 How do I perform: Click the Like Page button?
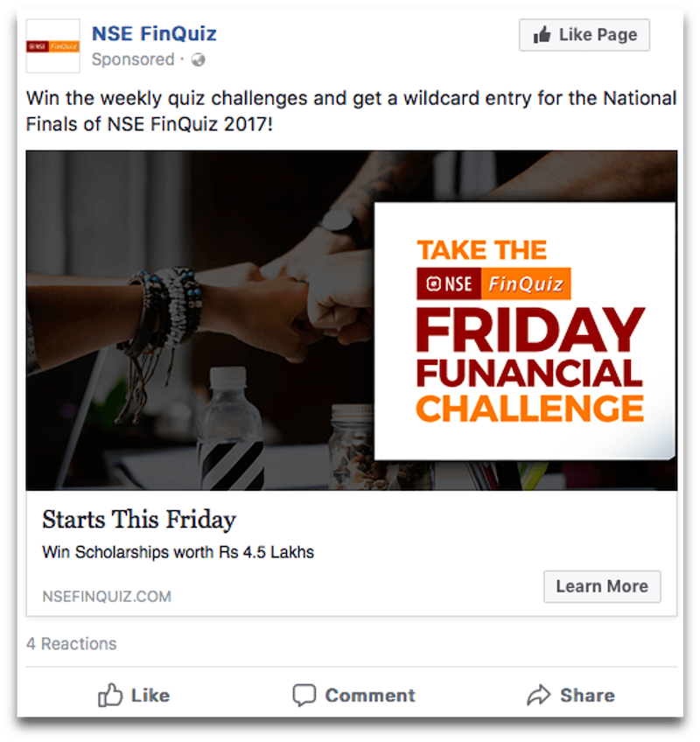pyautogui.click(x=584, y=34)
